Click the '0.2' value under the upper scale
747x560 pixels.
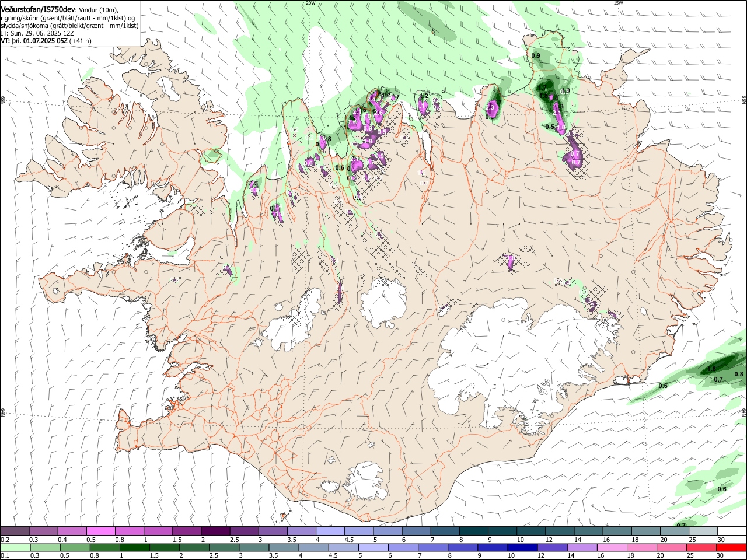(x=5, y=540)
